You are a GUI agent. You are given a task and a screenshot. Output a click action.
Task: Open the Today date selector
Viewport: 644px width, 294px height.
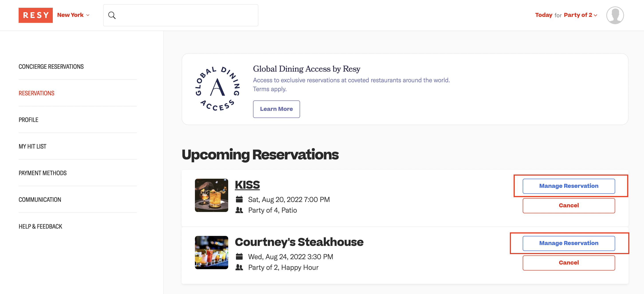[x=544, y=15]
